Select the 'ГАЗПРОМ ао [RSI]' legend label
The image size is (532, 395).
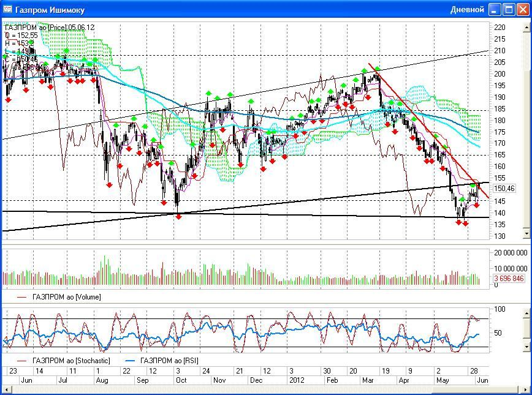(x=169, y=361)
